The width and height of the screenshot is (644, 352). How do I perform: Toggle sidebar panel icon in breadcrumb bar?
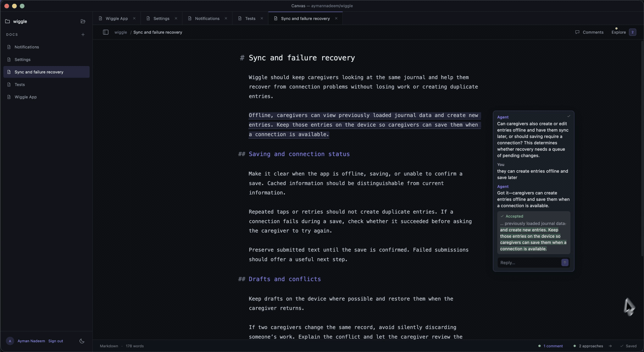106,32
